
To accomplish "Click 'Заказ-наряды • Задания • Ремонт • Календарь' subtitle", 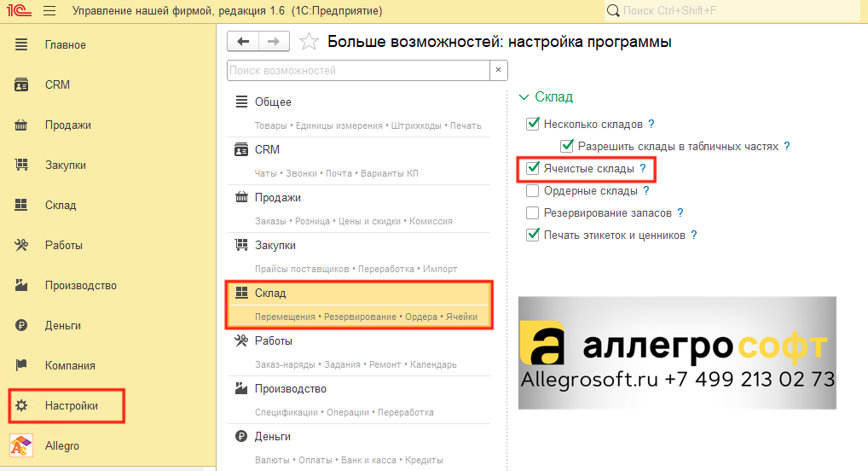I will [x=356, y=364].
